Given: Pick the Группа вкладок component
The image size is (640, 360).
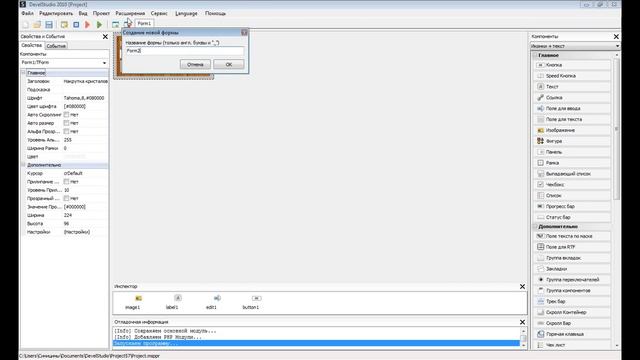Looking at the screenshot, I should 572,258.
